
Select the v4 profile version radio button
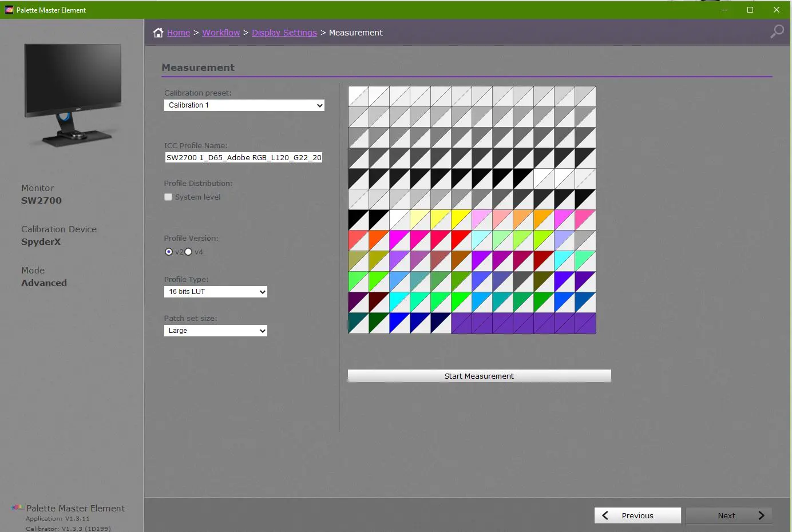coord(188,252)
